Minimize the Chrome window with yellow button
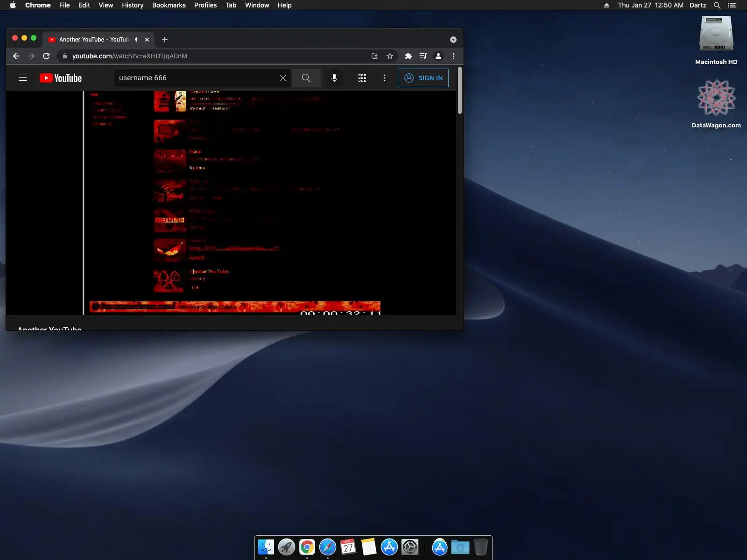Image resolution: width=747 pixels, height=560 pixels. coord(24,38)
